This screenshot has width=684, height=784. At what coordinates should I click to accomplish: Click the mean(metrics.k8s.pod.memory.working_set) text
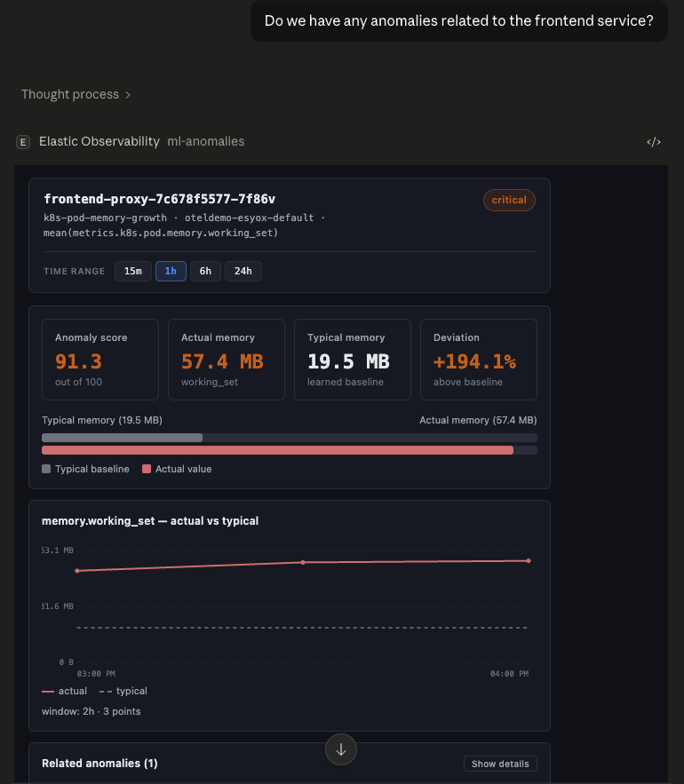pyautogui.click(x=161, y=233)
